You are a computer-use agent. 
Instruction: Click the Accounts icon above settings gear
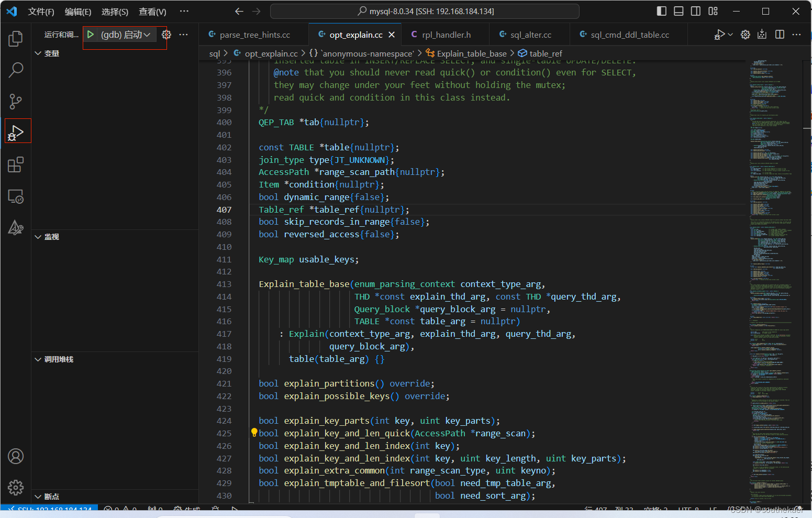click(x=15, y=456)
